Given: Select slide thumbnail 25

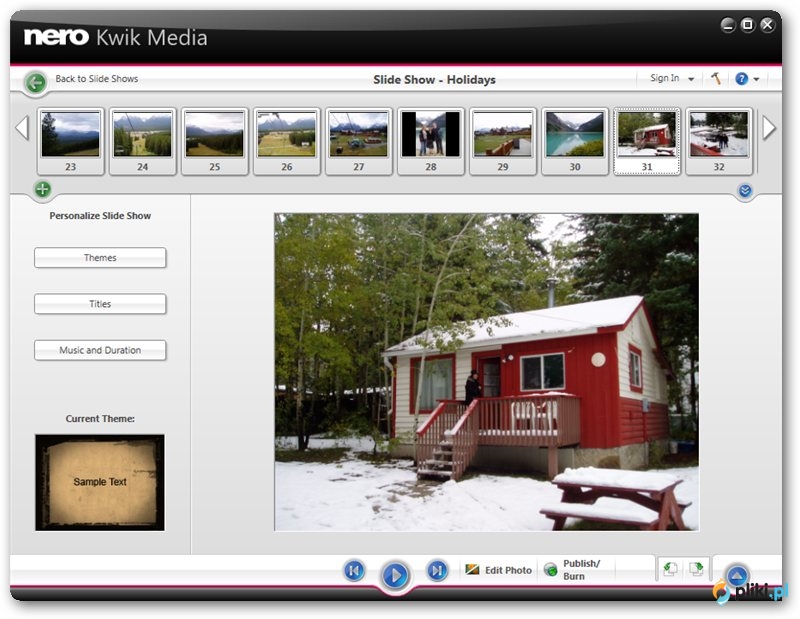Looking at the screenshot, I should click(214, 141).
